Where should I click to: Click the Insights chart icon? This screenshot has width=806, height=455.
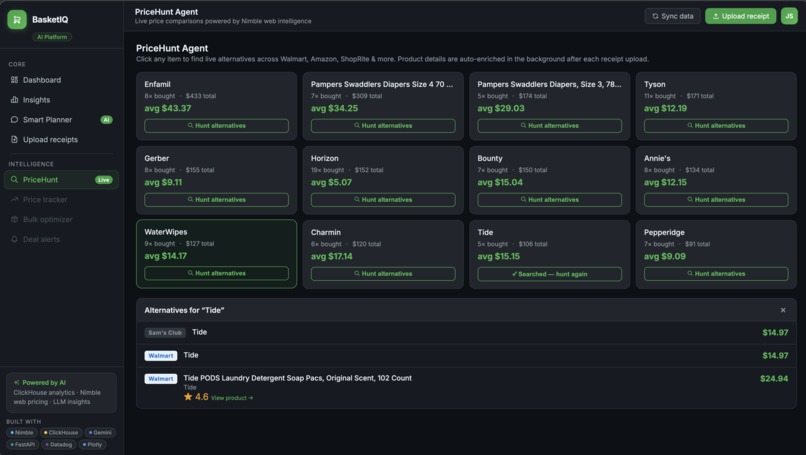click(x=14, y=100)
